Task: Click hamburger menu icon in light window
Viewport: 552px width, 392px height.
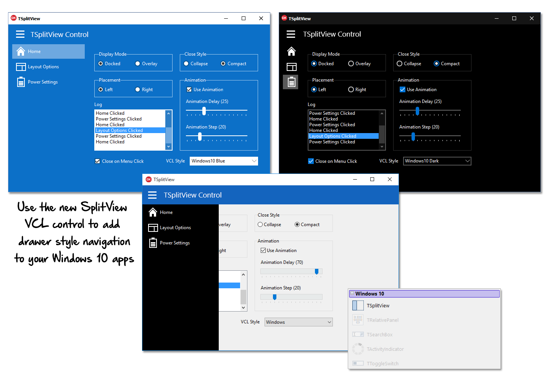Action: click(152, 195)
